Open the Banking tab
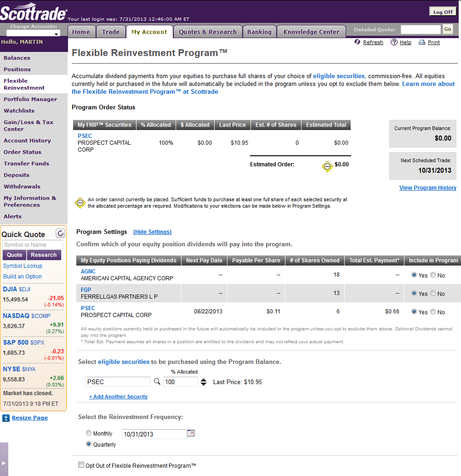The height and width of the screenshot is (476, 461). (259, 31)
